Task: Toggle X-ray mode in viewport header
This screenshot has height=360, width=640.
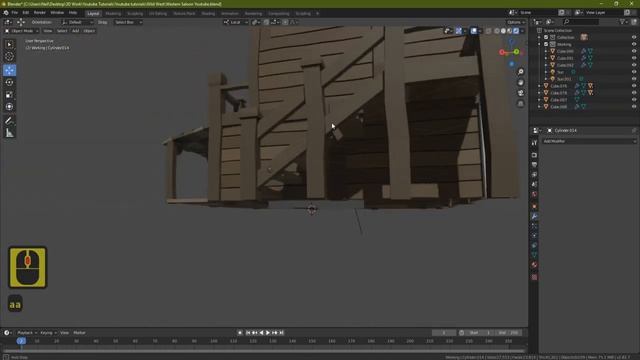Action: 489,31
